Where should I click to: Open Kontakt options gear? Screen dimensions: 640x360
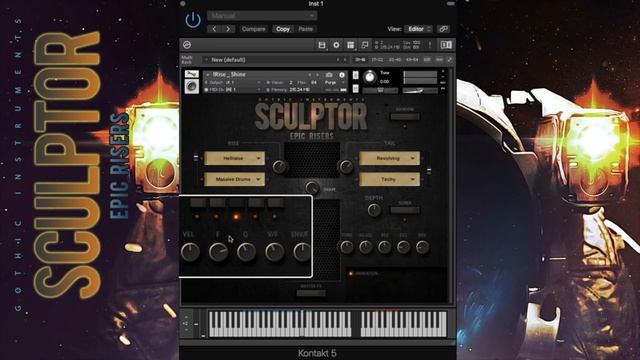336,45
